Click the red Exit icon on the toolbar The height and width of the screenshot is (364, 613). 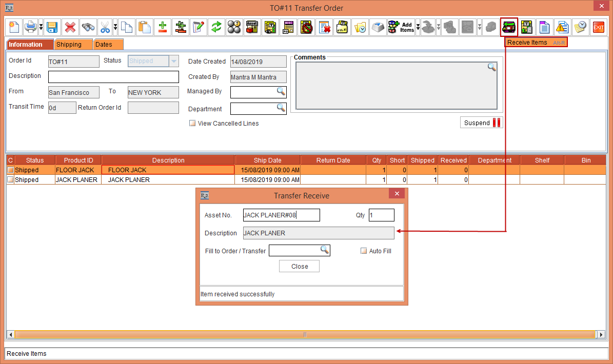tap(598, 27)
